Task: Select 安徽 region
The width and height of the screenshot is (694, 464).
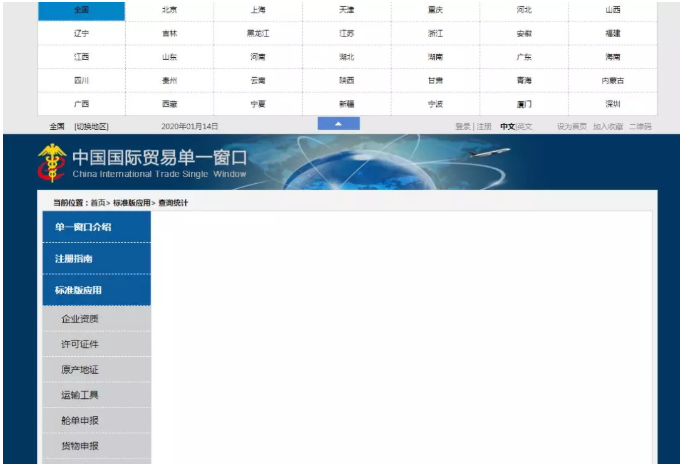Action: [524, 33]
